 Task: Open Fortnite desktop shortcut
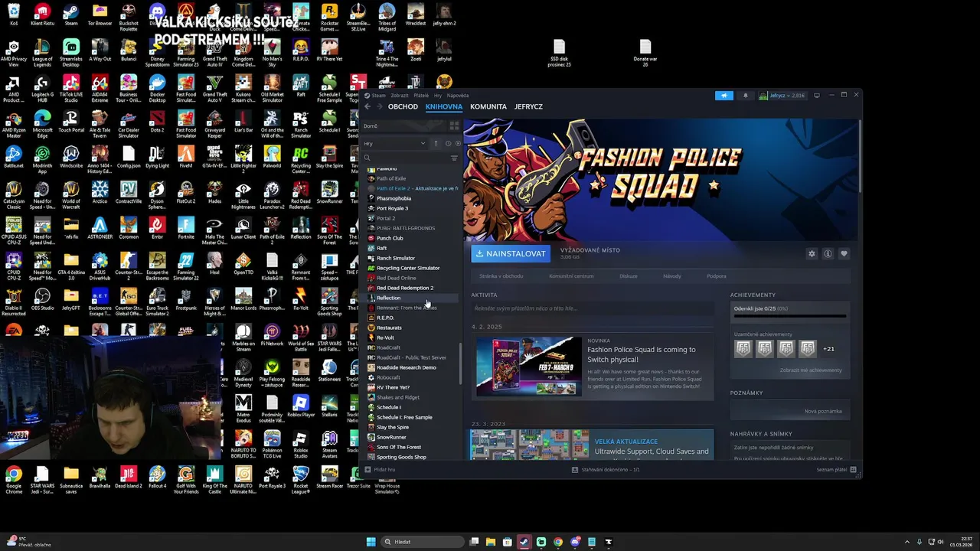pos(186,227)
